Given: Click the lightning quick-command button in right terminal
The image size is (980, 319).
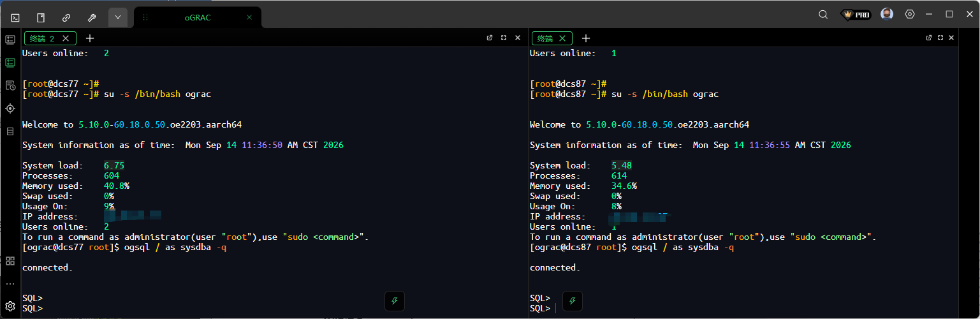Looking at the screenshot, I should [x=573, y=301].
